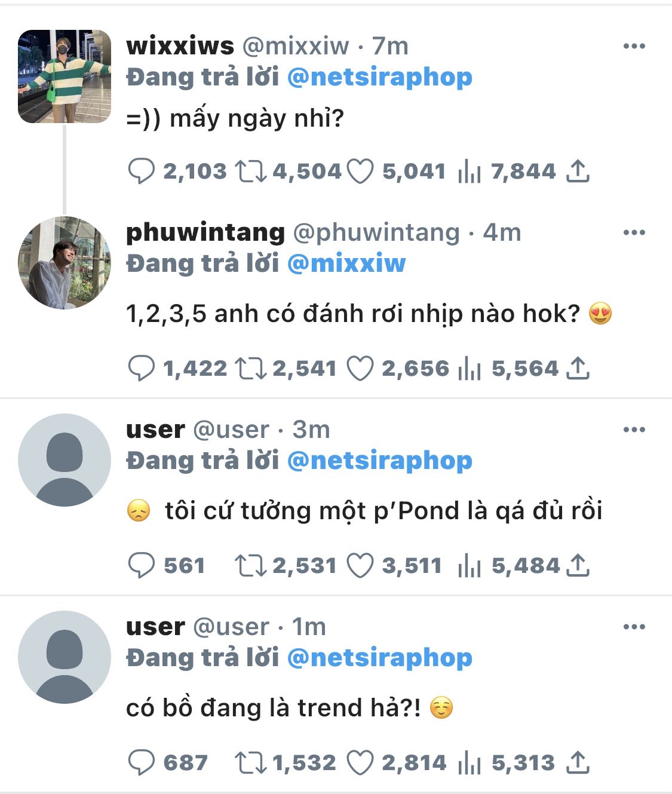Image resolution: width=672 pixels, height=794 pixels.
Task: Reply to phuwintang's tweet with 1,422 comments
Action: 142,369
